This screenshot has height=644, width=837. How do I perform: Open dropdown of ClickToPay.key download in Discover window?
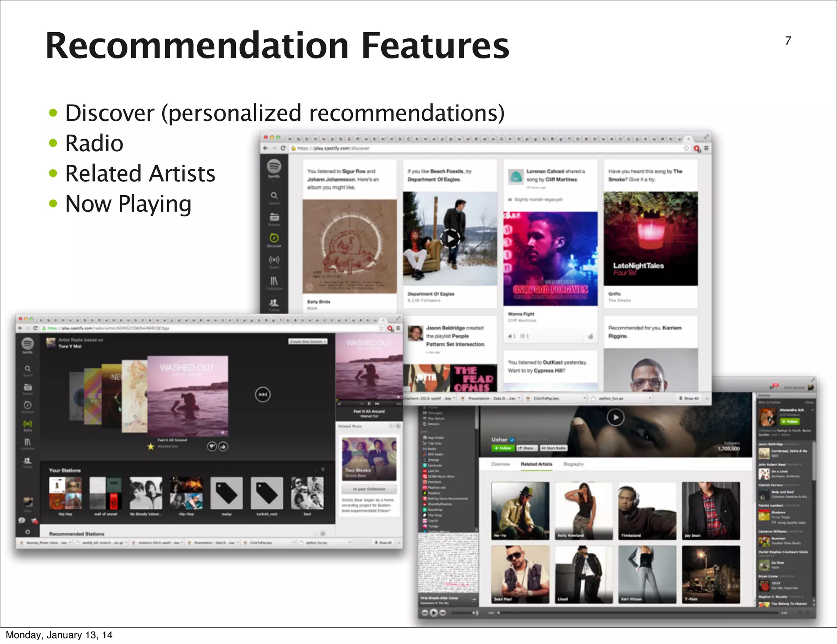pos(584,398)
